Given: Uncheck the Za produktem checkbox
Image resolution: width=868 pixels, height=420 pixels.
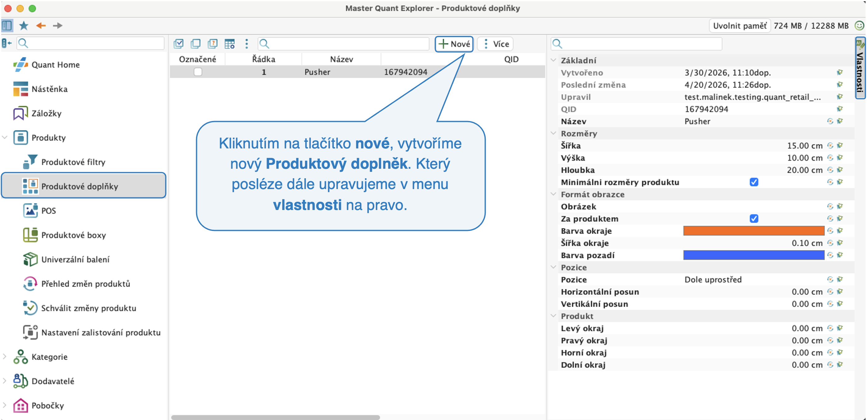Looking at the screenshot, I should [x=754, y=218].
